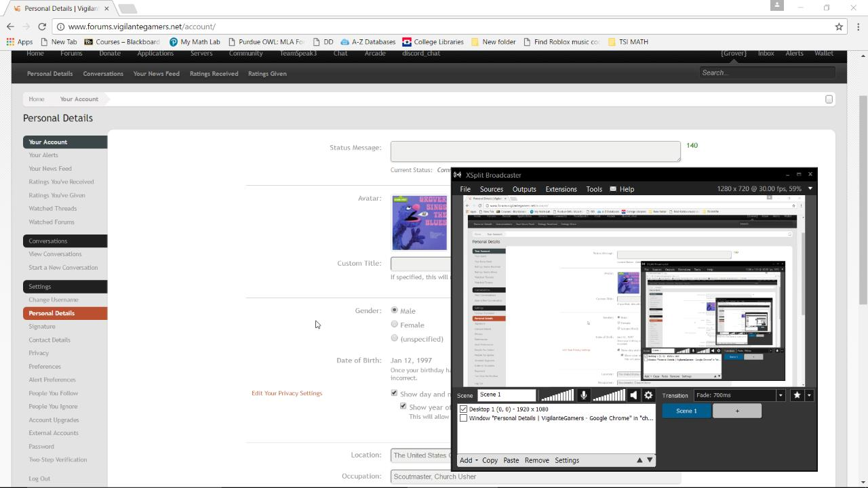Uncheck the Desktop 1 source checkbox

pos(464,409)
